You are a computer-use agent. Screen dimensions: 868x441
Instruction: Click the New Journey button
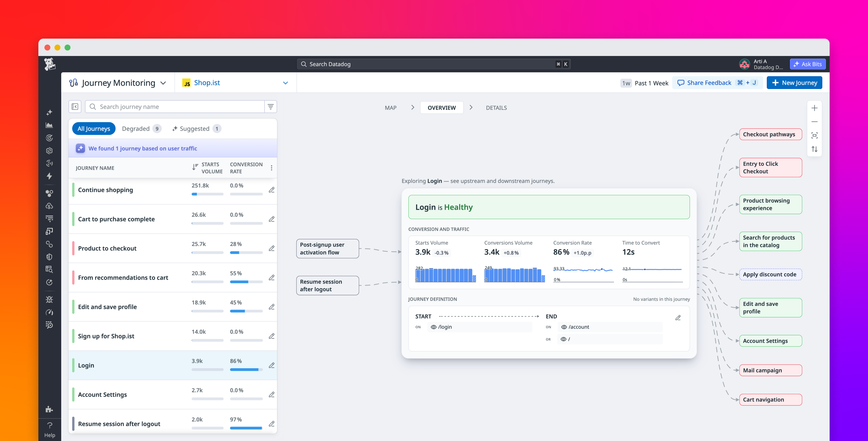tap(794, 83)
